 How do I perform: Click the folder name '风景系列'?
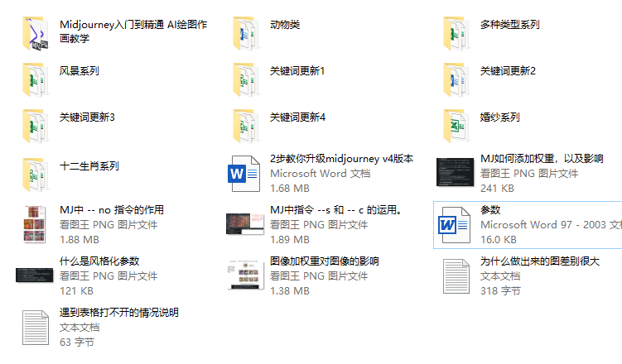79,71
